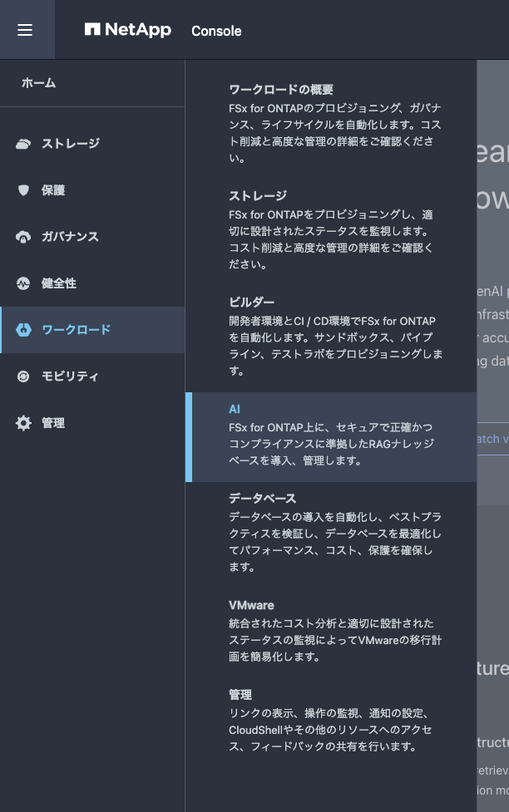Click the 管理 gear icon in the sidebar
Screen dimensions: 509x812
[23, 423]
